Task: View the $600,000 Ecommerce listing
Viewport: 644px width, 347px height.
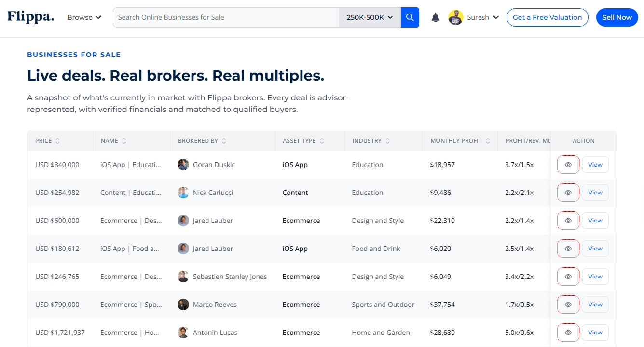Action: [595, 221]
